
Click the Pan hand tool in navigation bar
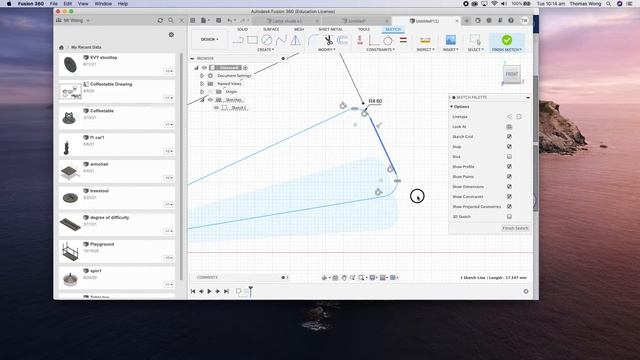(x=344, y=278)
